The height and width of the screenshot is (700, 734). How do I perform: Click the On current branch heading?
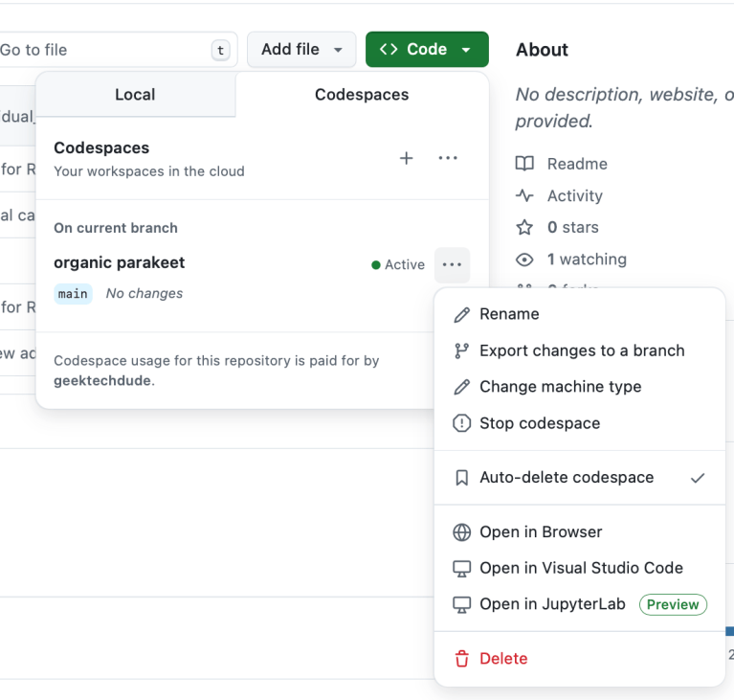click(116, 228)
